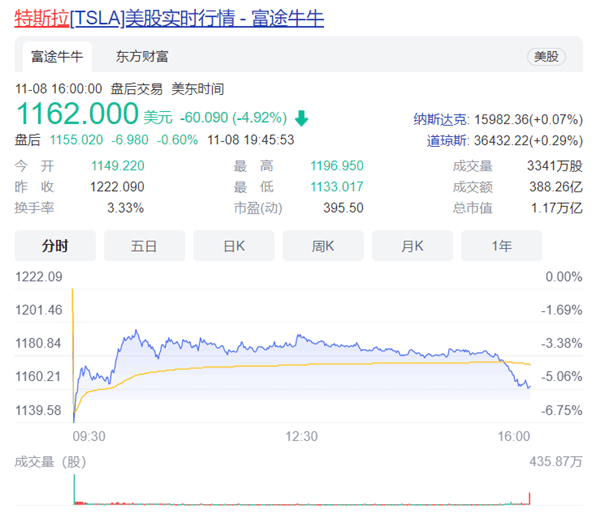
Task: Click the 11-08 16:00:00 timestamp
Action: 59,89
